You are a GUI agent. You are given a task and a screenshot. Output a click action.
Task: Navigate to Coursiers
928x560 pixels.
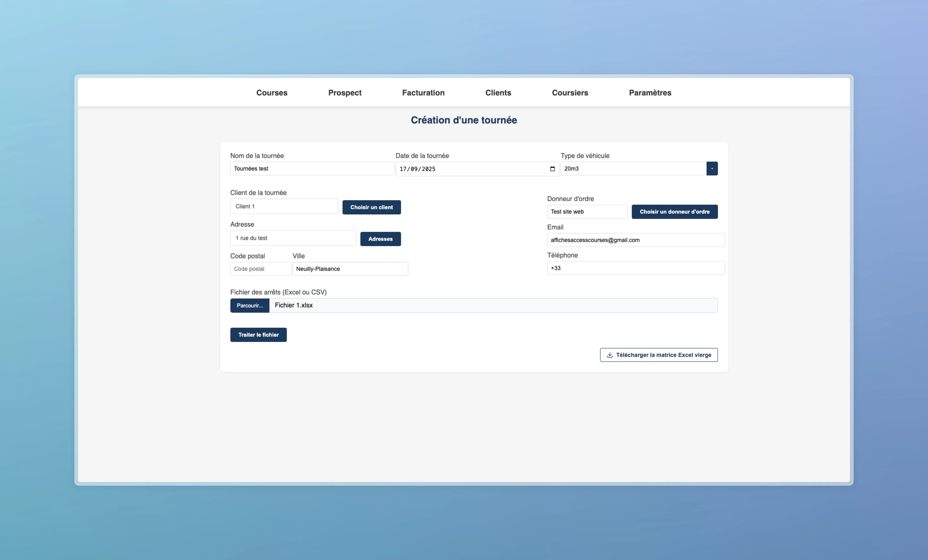[x=570, y=93]
